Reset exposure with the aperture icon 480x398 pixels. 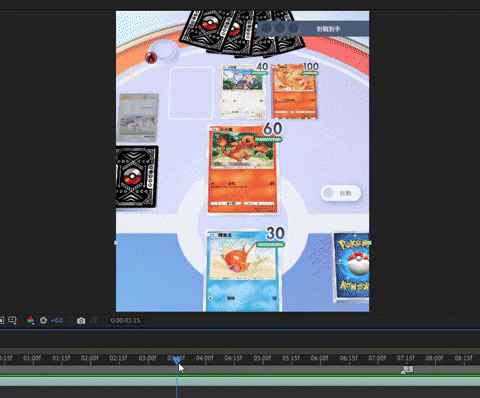[x=43, y=320]
